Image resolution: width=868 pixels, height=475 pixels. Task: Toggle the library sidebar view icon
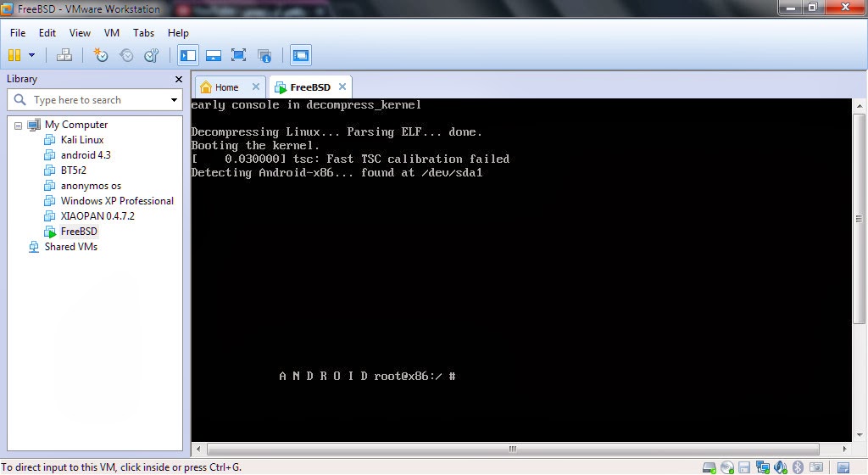[187, 55]
